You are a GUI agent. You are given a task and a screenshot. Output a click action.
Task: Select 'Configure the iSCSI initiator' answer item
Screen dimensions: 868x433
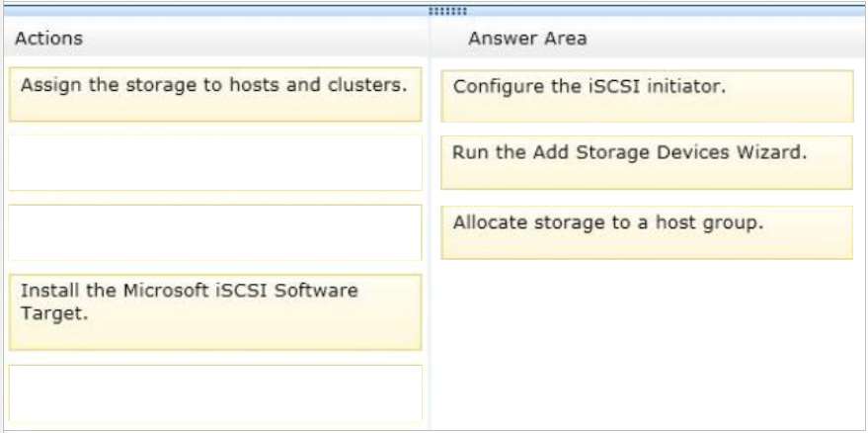coord(647,95)
